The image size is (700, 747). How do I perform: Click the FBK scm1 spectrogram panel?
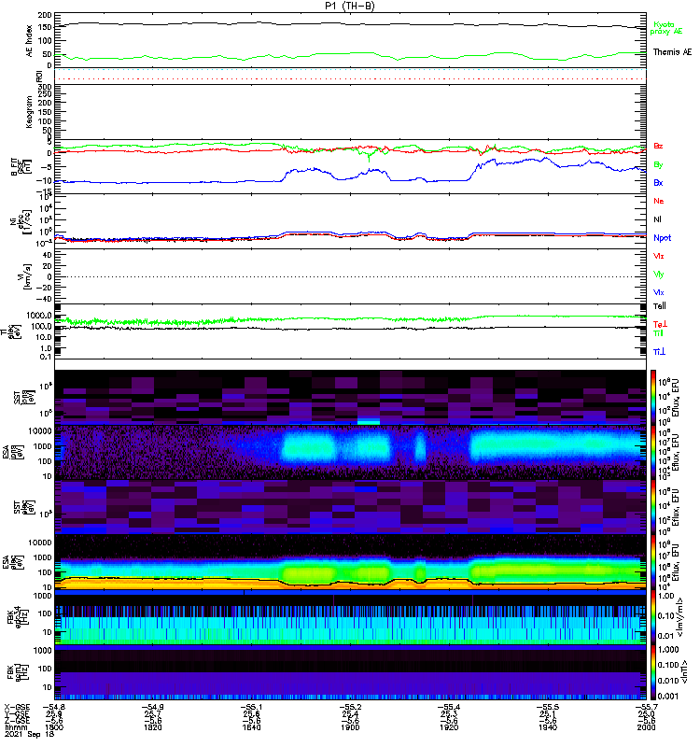click(x=351, y=672)
